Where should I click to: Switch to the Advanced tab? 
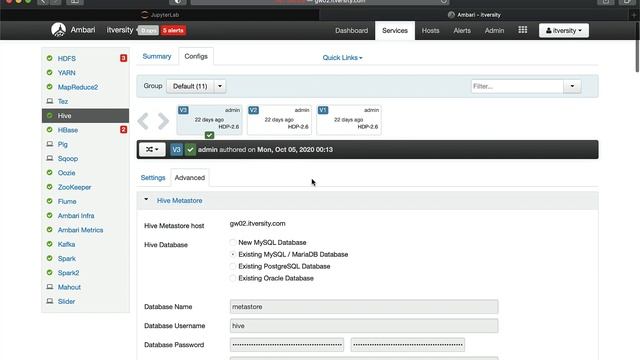[x=190, y=178]
